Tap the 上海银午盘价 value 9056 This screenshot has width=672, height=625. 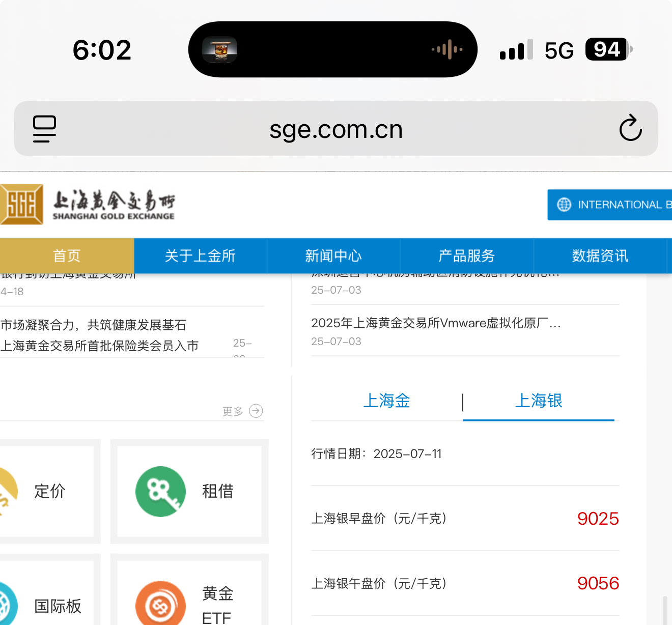point(598,583)
